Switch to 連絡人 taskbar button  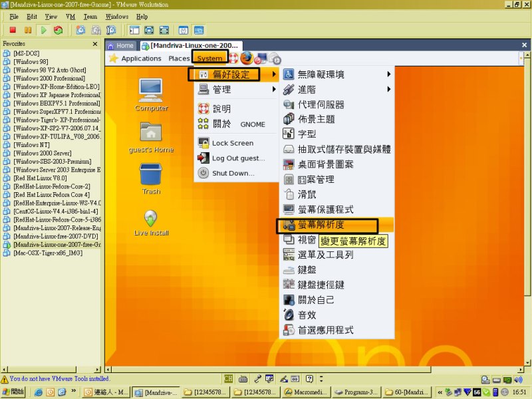click(106, 392)
